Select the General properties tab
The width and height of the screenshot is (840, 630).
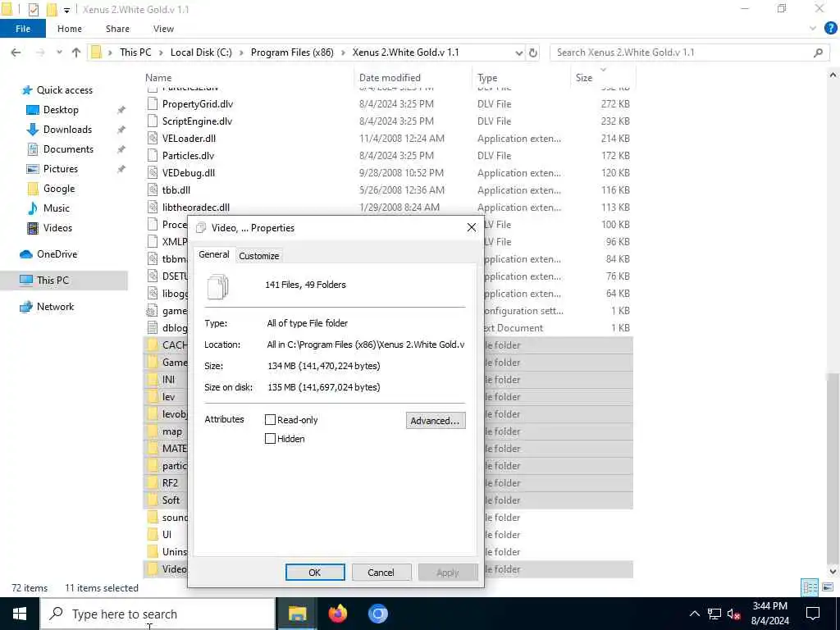click(214, 255)
